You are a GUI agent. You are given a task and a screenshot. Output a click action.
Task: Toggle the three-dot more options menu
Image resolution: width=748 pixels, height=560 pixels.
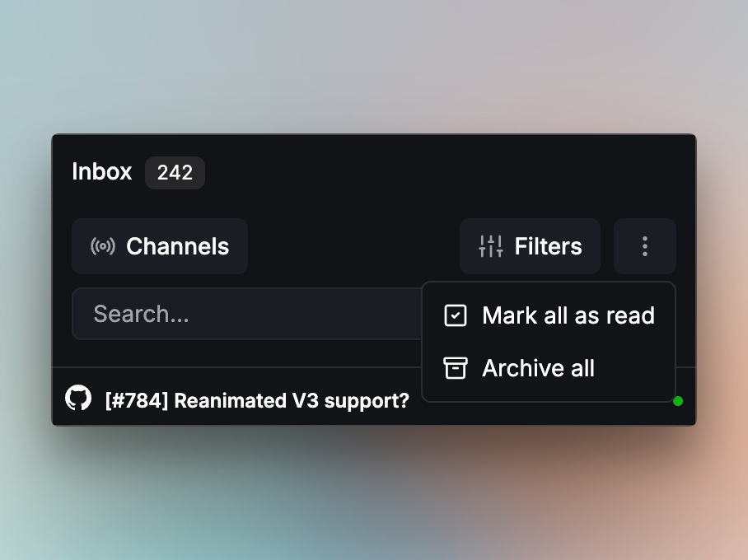click(644, 246)
